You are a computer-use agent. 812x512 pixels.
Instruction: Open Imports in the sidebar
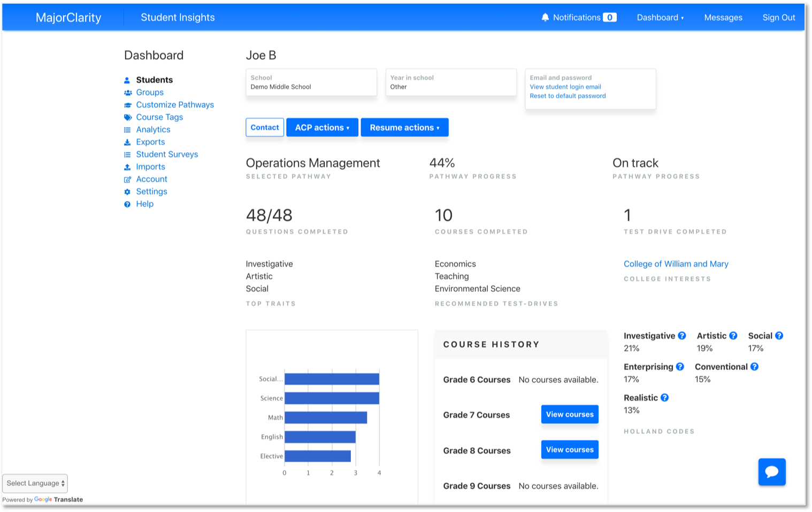click(x=150, y=167)
